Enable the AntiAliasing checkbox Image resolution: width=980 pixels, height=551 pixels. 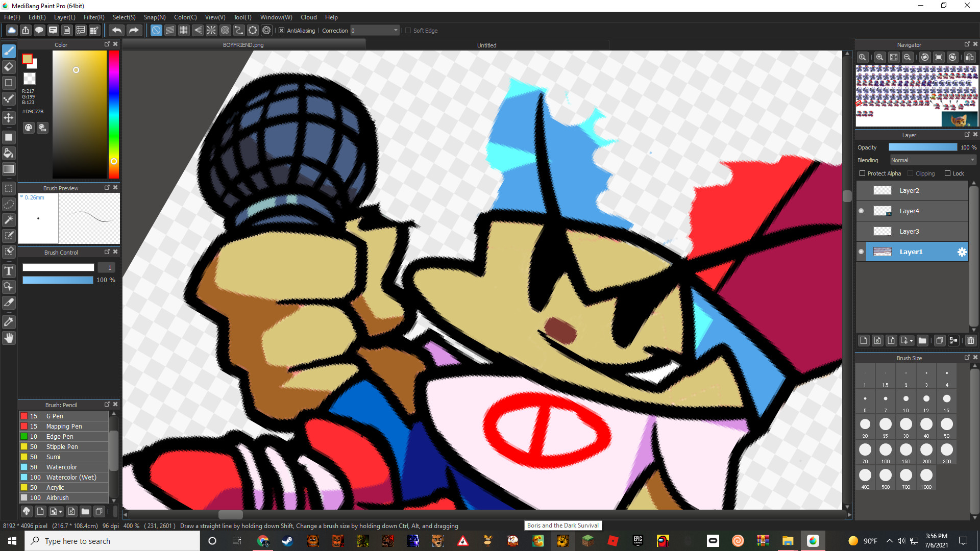click(282, 30)
